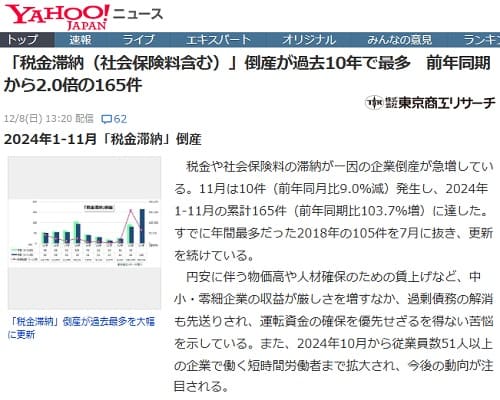The image size is (500, 400).
Task: Select the みんなの意見 tab
Action: (399, 40)
